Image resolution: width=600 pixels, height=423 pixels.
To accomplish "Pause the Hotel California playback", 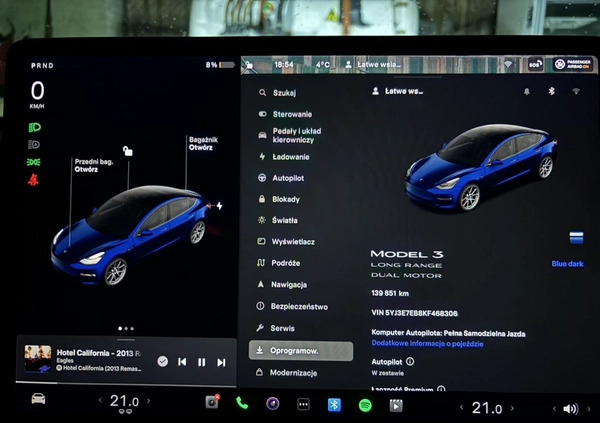I will pyautogui.click(x=202, y=362).
